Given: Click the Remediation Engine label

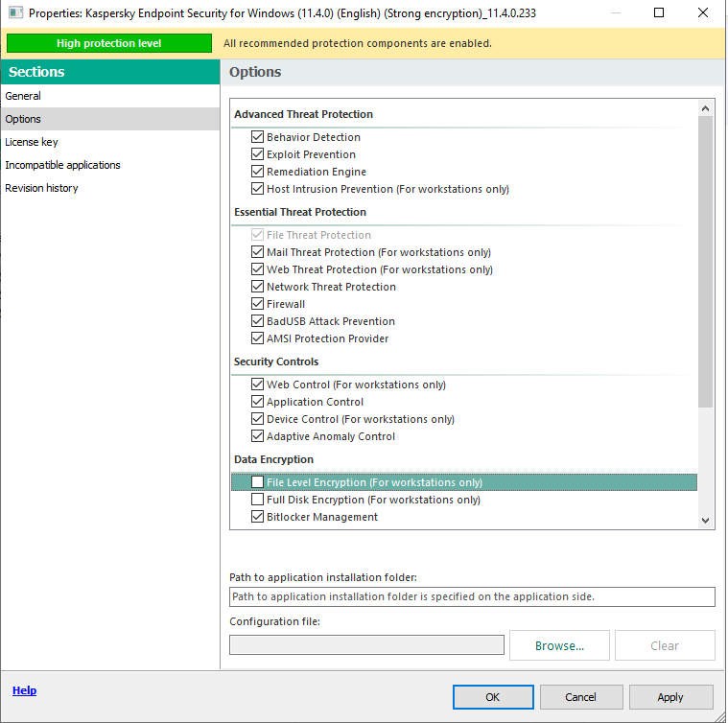Looking at the screenshot, I should click(317, 172).
